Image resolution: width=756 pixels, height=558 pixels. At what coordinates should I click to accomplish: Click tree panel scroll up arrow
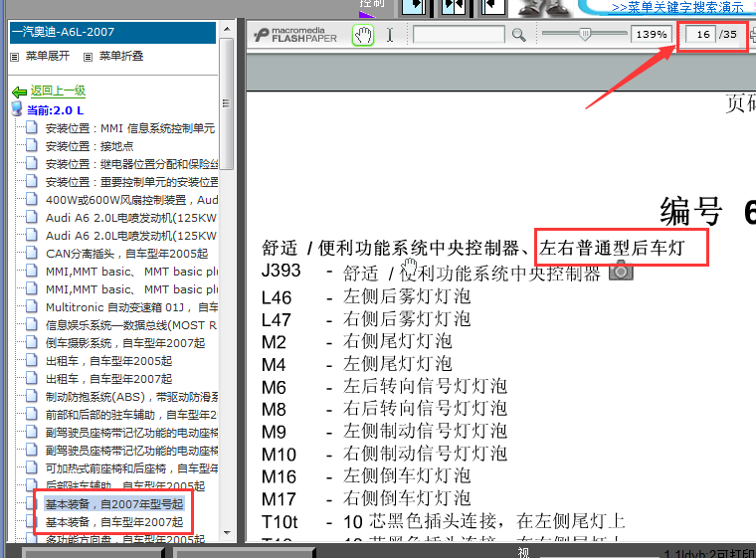tap(227, 29)
